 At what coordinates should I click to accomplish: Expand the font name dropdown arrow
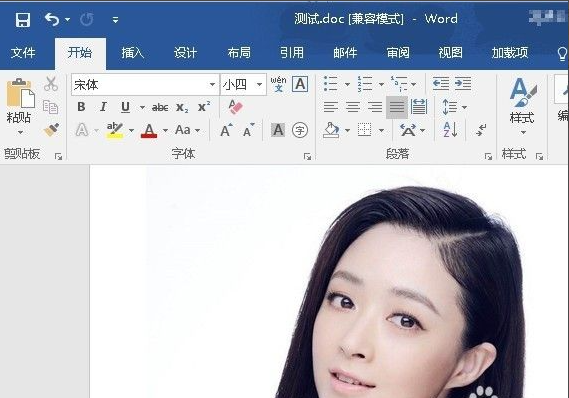[212, 85]
